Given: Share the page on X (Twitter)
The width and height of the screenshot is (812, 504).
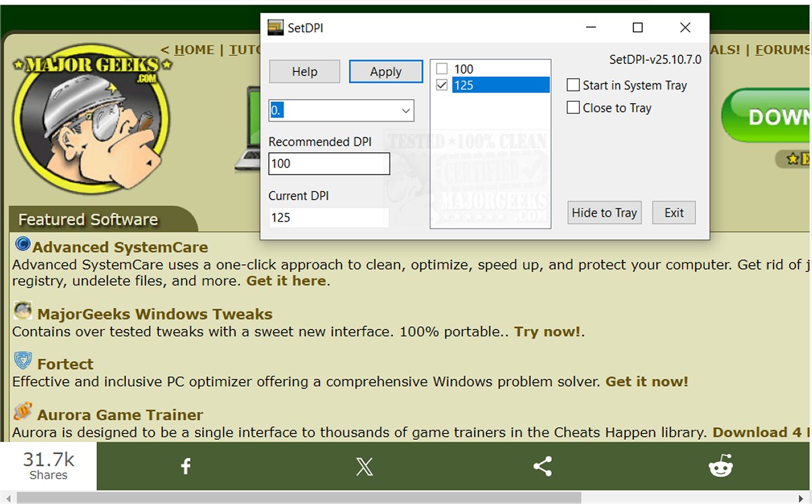Looking at the screenshot, I should 364,466.
